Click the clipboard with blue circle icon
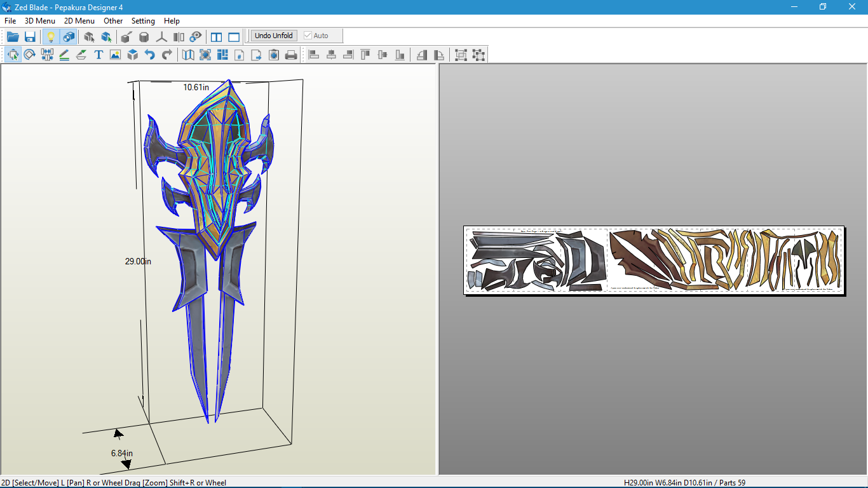The image size is (868, 488). tap(274, 55)
